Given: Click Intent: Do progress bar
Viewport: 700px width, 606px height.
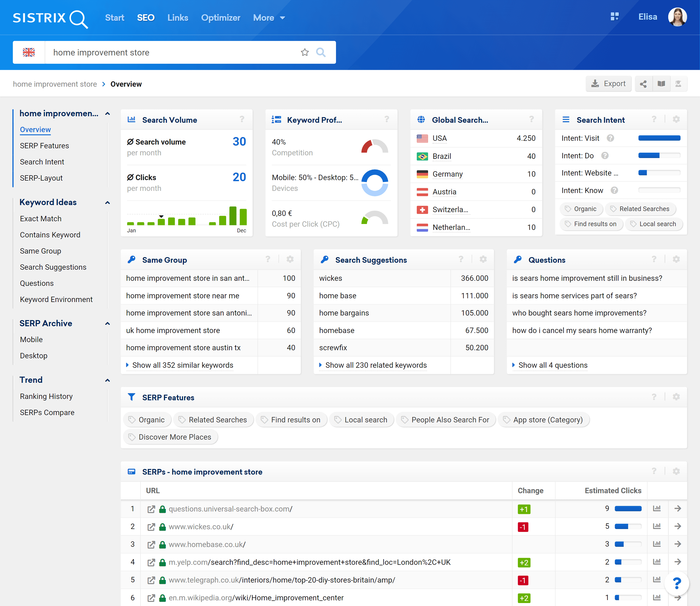Looking at the screenshot, I should coord(659,156).
